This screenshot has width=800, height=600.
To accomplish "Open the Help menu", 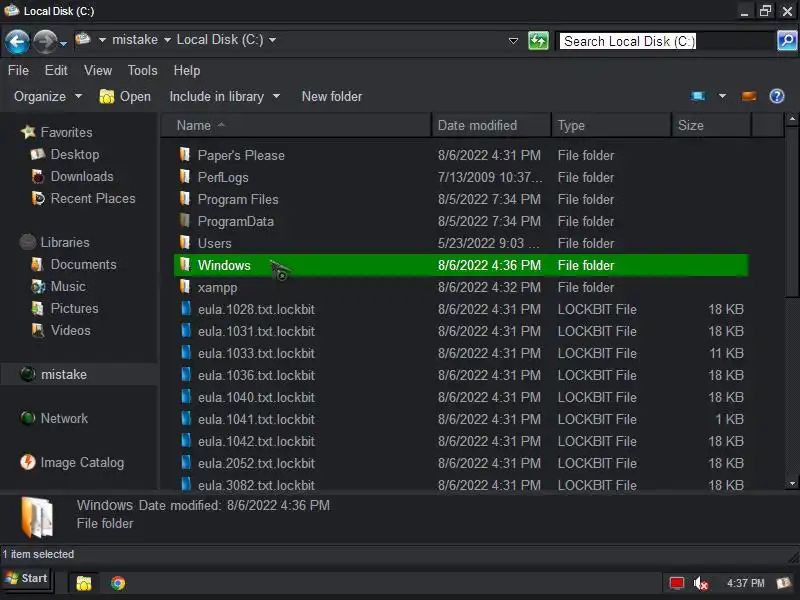I will coord(187,70).
